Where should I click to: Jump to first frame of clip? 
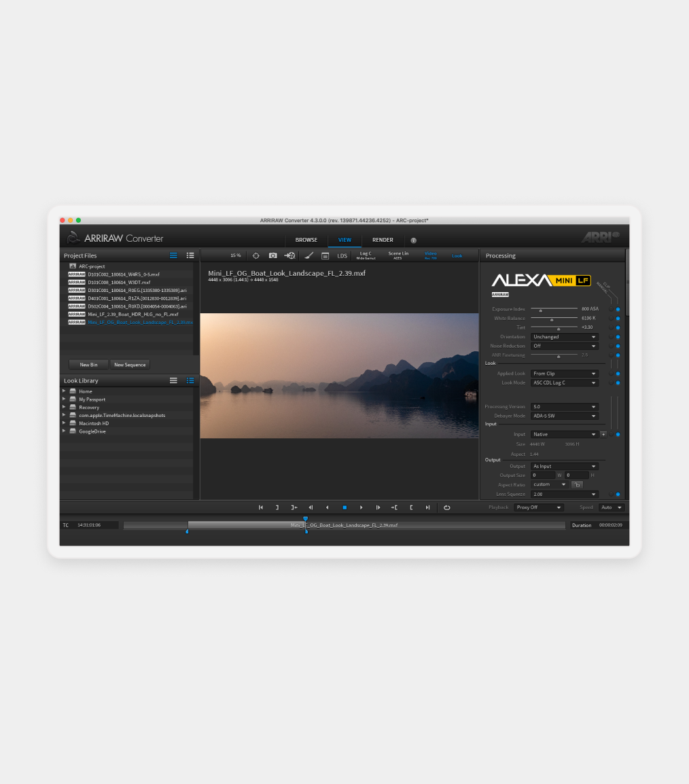click(x=260, y=507)
